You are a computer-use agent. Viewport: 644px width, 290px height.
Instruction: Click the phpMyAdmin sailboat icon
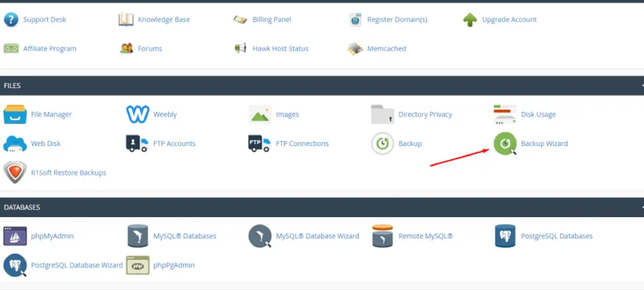point(15,236)
